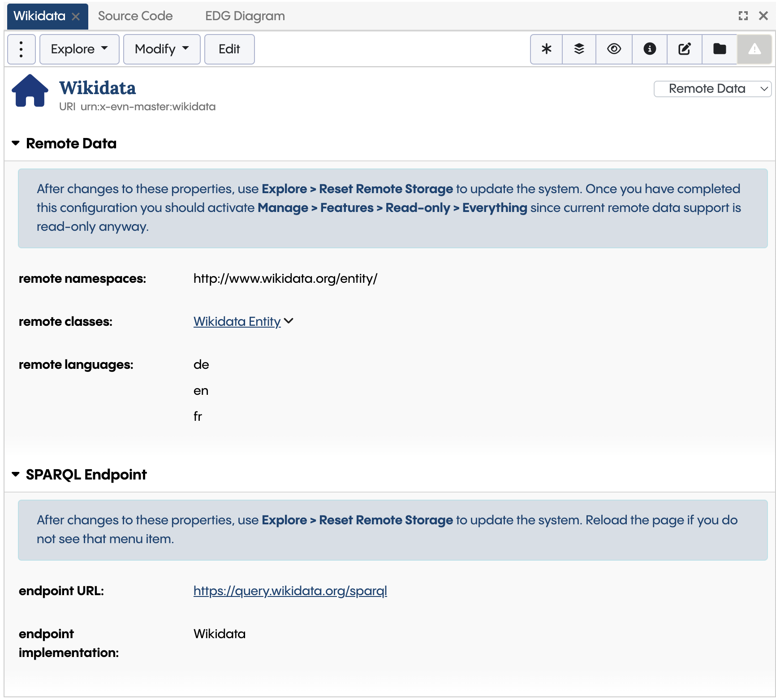Enter fullscreen mode via expand icon
The width and height of the screenshot is (776, 700).
coord(743,16)
